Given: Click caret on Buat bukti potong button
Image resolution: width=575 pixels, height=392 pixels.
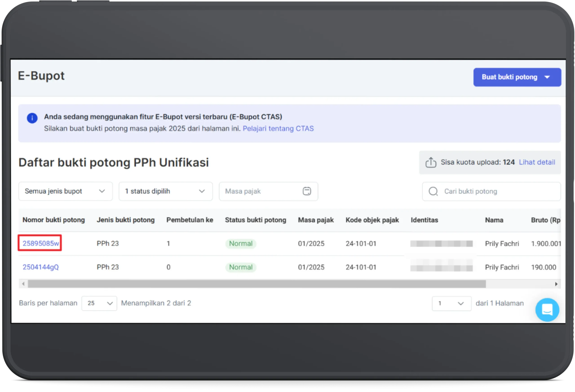Looking at the screenshot, I should [547, 77].
